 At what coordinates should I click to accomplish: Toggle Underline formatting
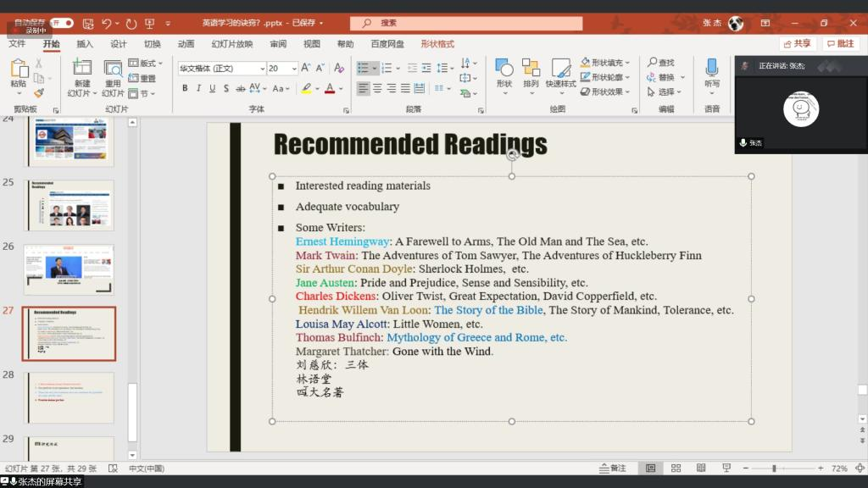click(x=212, y=88)
